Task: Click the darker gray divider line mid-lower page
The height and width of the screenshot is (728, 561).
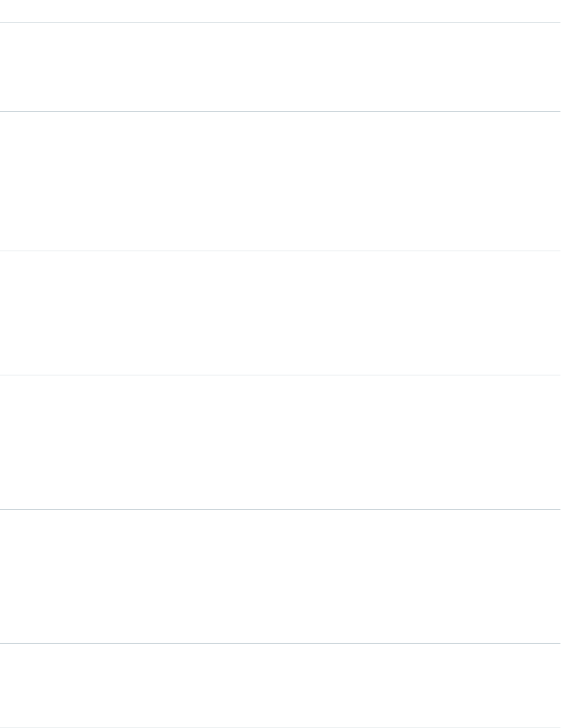Action: pyautogui.click(x=280, y=509)
